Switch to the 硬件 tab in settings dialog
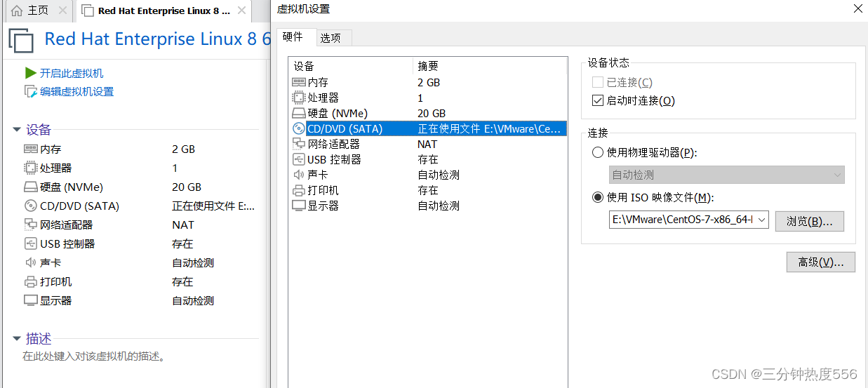 tap(293, 37)
